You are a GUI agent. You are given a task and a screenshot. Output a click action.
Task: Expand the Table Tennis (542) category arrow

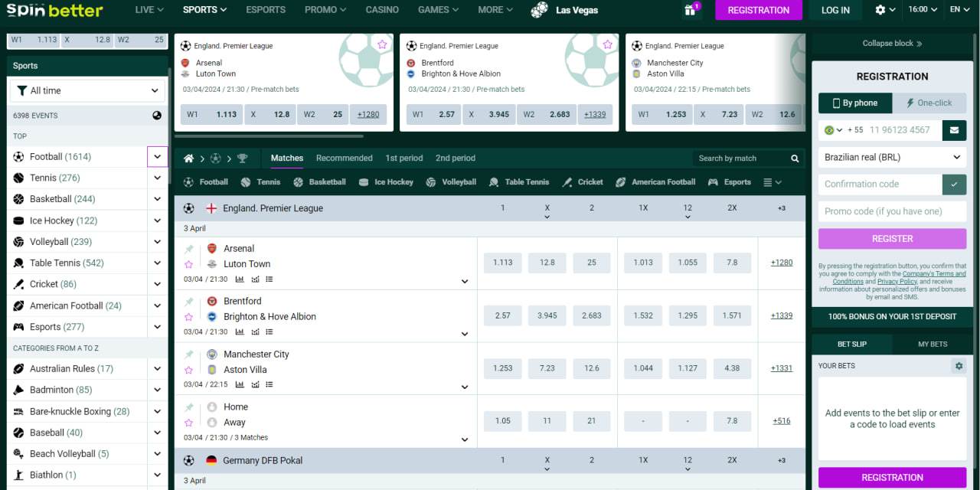pyautogui.click(x=157, y=263)
